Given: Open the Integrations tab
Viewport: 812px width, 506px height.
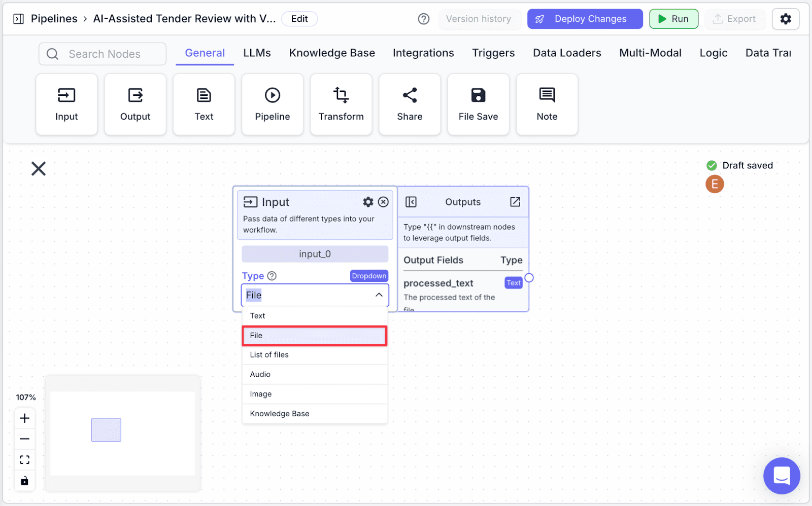Looking at the screenshot, I should [423, 53].
